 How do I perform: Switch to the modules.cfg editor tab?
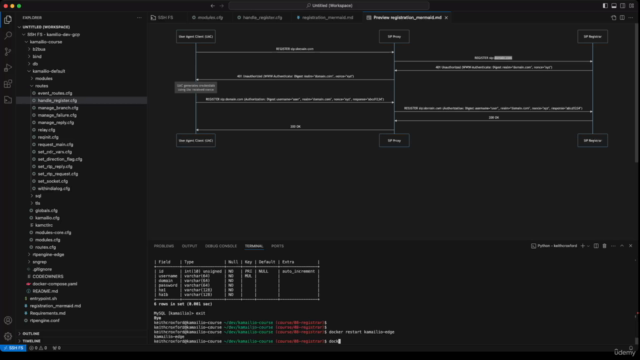[x=207, y=18]
